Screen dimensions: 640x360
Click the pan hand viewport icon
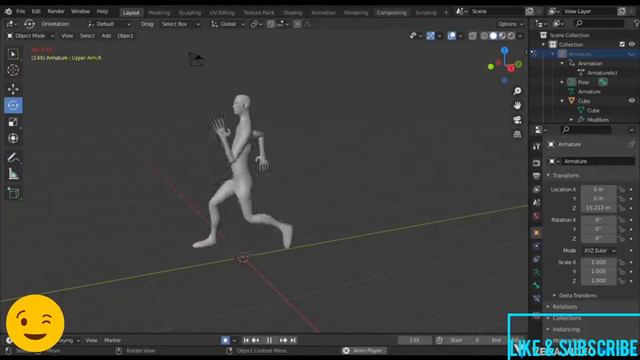pyautogui.click(x=517, y=105)
